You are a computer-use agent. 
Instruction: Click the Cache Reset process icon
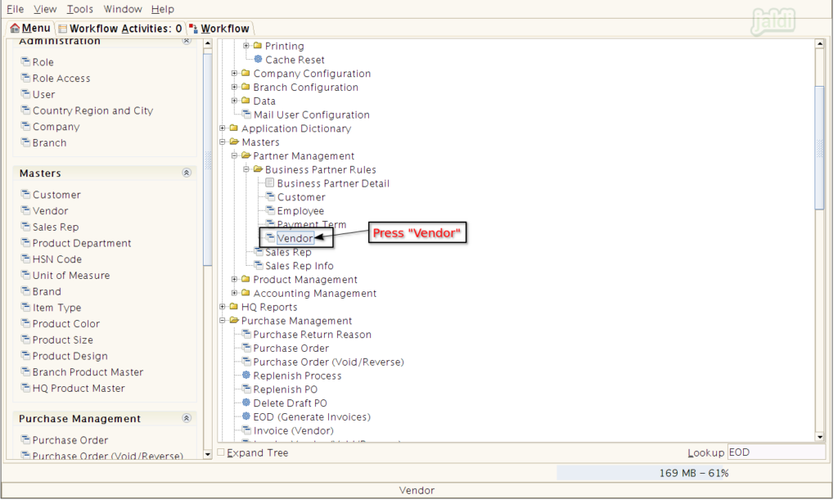click(259, 60)
